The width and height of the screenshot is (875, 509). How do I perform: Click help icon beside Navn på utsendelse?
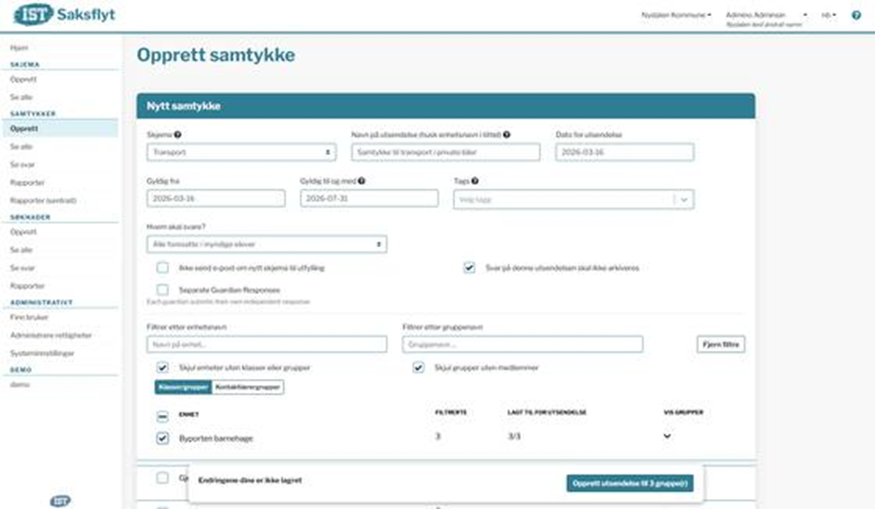point(507,134)
